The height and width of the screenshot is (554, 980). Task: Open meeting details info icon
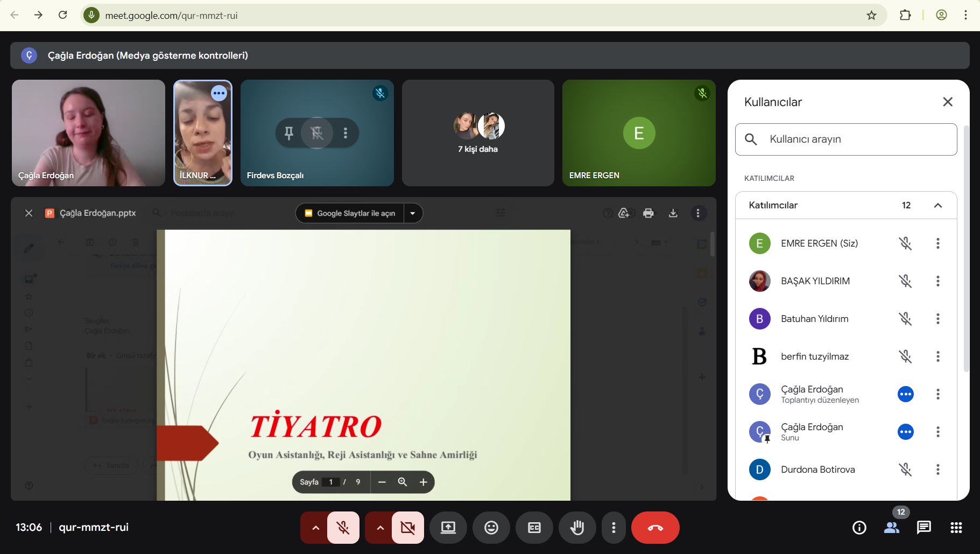click(x=859, y=528)
